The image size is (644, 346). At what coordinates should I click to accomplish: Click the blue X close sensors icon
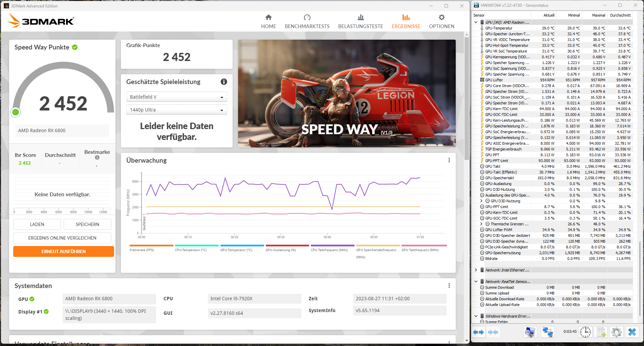[x=632, y=332]
